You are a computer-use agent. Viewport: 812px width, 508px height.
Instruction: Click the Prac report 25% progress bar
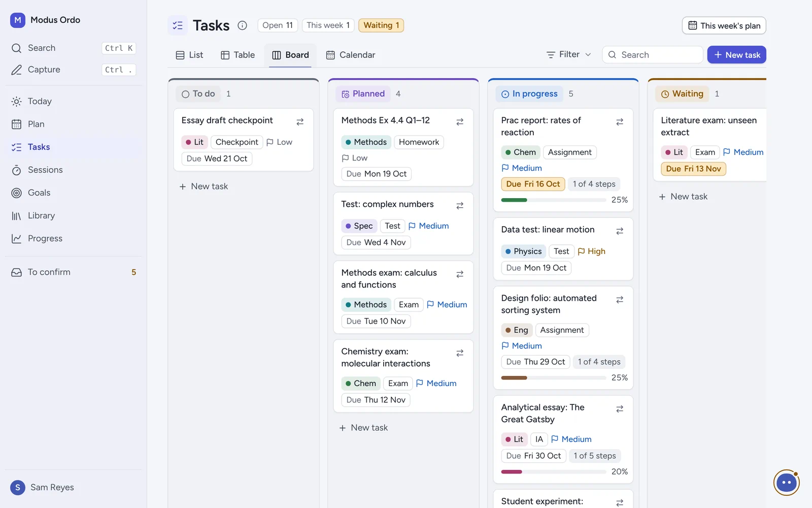[554, 200]
